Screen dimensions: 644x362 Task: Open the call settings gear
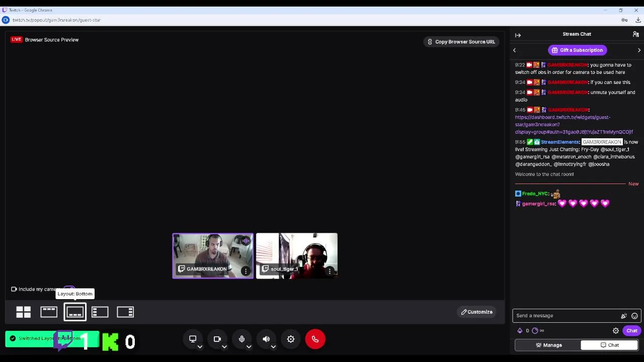[291, 339]
